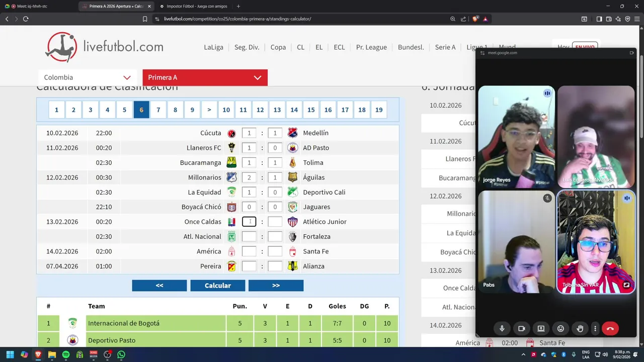Viewport: 644px width, 362px height.
Task: Open Windows Start menu
Action: 10,354
